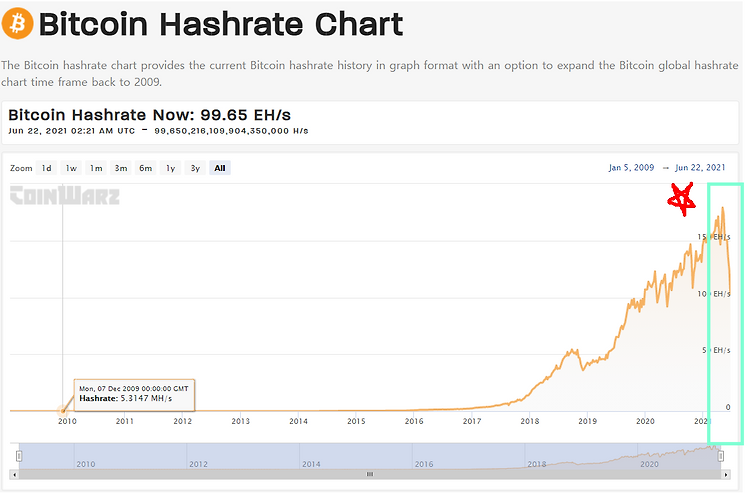Viewport: 750px width, 493px height.
Task: Click the 2012 x-axis label
Action: [183, 421]
